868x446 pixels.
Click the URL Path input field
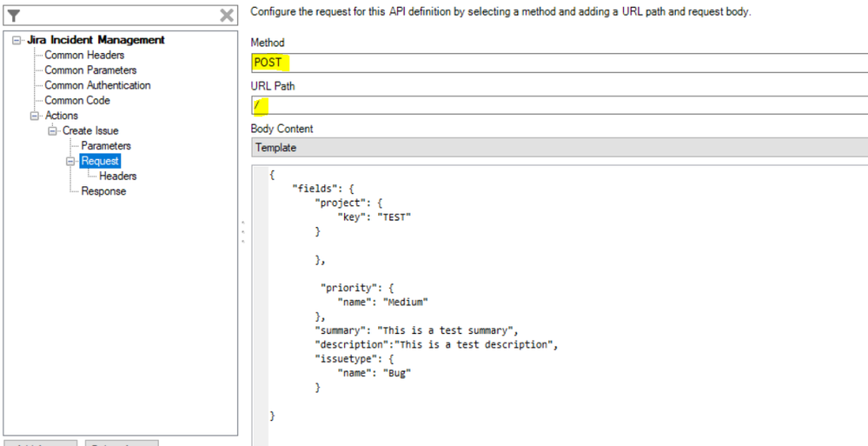coord(559,105)
